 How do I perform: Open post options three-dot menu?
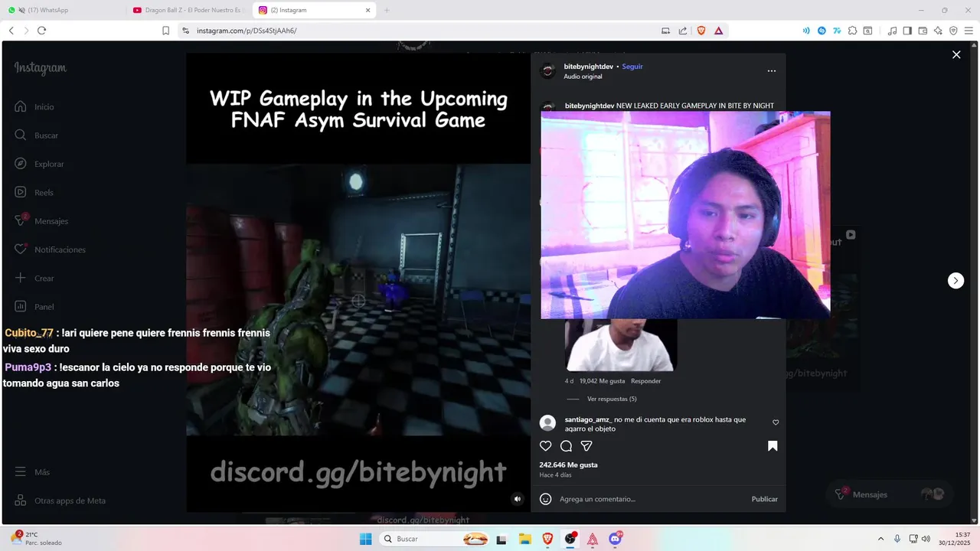pos(772,70)
